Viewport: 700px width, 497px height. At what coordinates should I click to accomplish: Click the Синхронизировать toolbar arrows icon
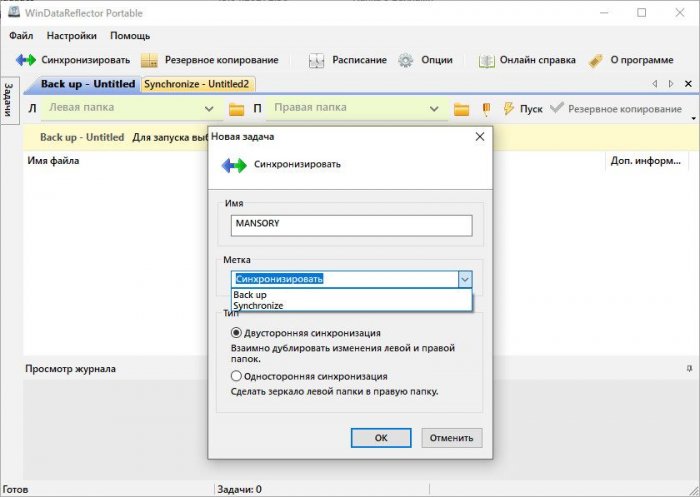25,60
